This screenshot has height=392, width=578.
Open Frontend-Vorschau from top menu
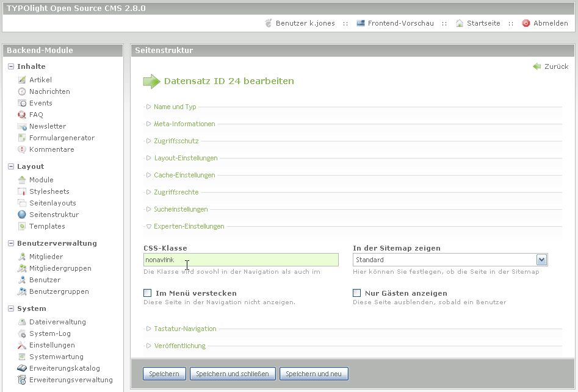pyautogui.click(x=400, y=23)
